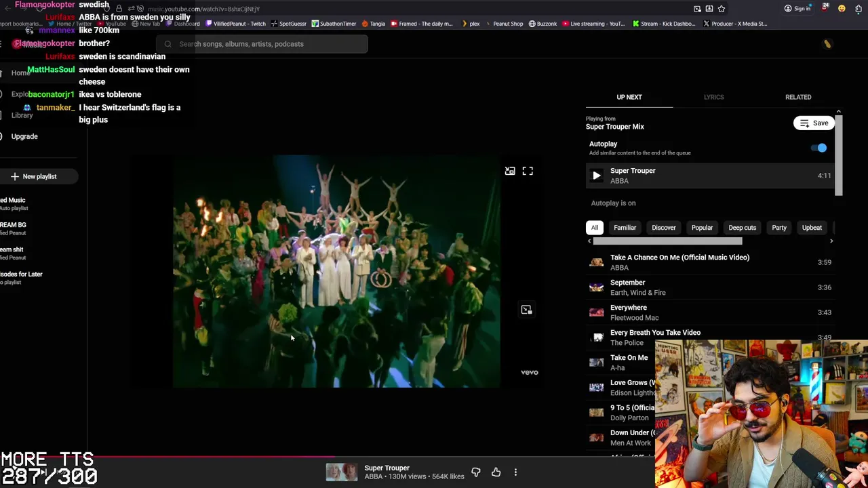
Task: Select the Familiar filter chip
Action: click(x=625, y=228)
